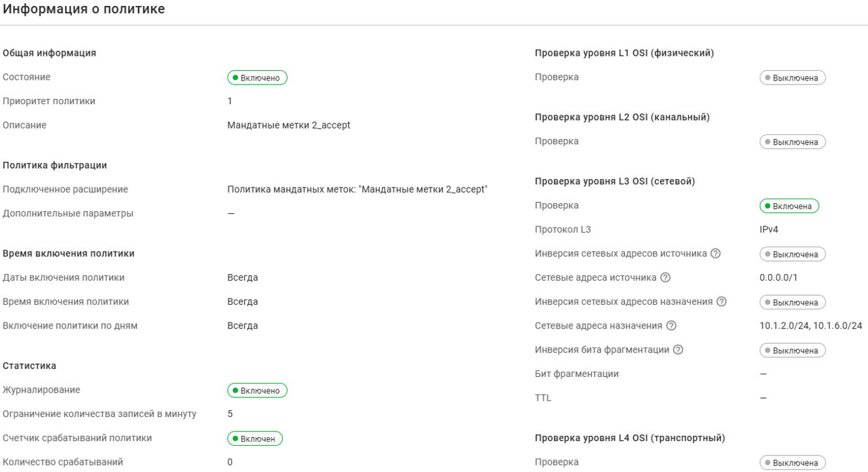The image size is (868, 472).
Task: Click the connected extension policy name value
Action: tap(357, 189)
